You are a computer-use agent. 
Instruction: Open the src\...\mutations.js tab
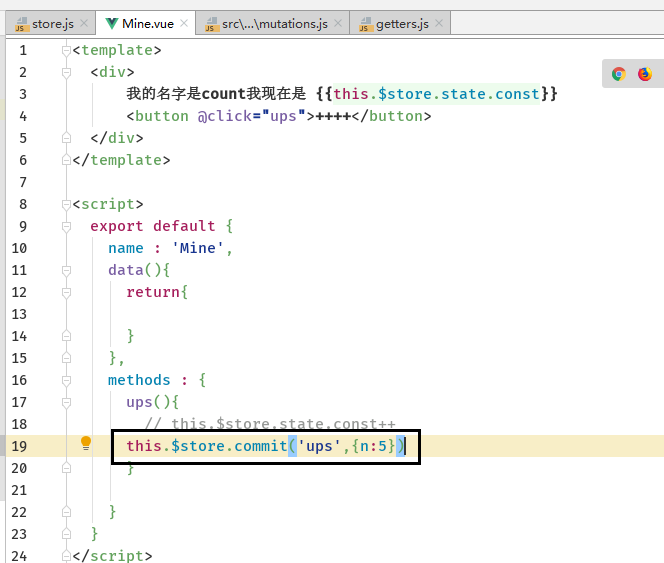point(272,23)
